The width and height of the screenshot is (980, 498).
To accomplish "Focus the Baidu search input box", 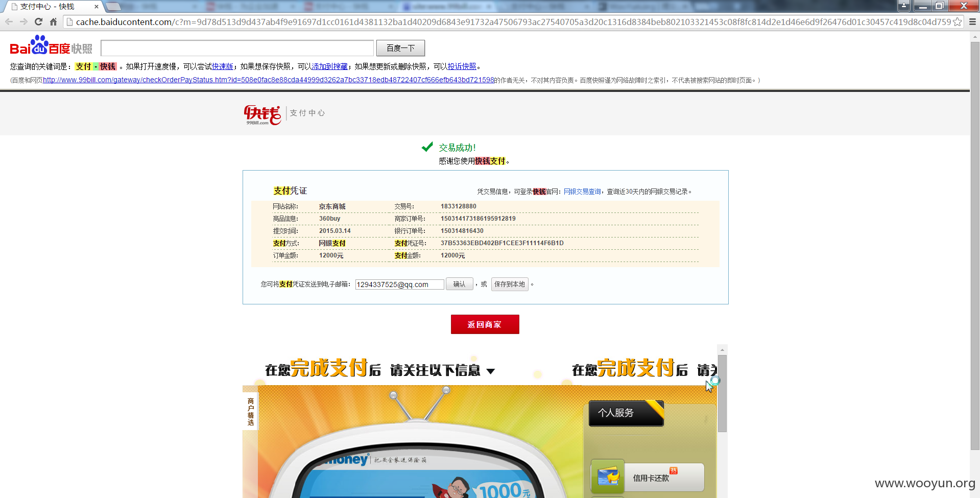I will [x=237, y=48].
